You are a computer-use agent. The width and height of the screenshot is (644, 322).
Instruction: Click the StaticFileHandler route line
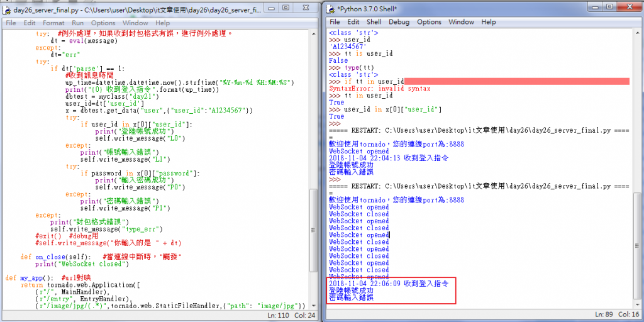(x=171, y=306)
